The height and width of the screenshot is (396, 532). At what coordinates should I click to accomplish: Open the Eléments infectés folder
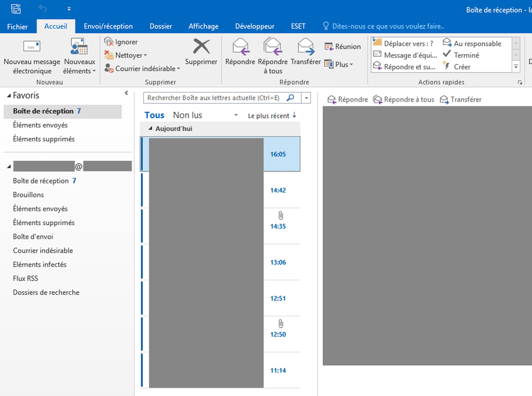click(40, 264)
